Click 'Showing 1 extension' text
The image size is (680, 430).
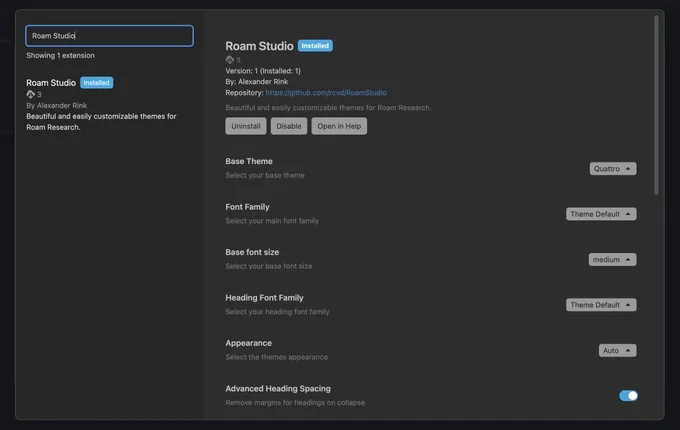(x=60, y=55)
